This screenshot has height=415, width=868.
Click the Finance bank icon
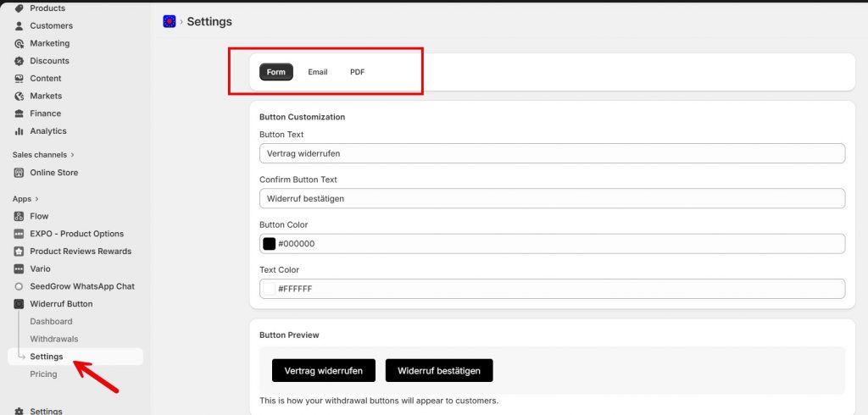[19, 113]
